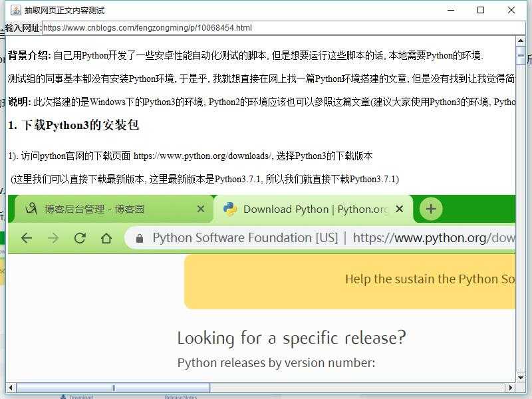532x399 pixels.
Task: Click 'Python Software Foundation [US]' text
Action: [x=245, y=238]
